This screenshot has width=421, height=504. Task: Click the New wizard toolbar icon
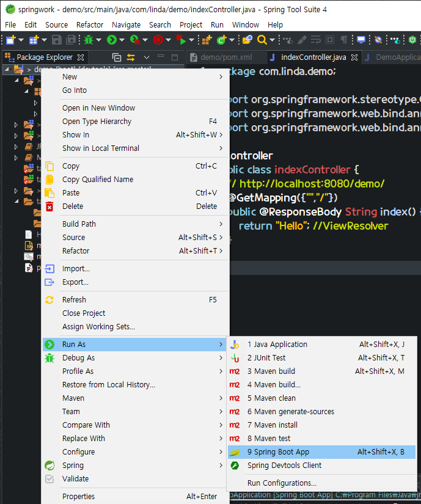click(10, 40)
